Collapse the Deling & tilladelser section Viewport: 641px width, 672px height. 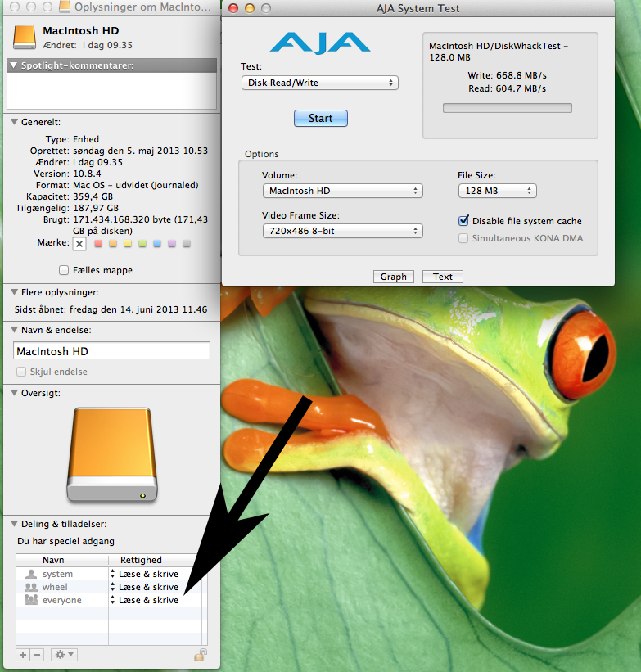click(14, 524)
